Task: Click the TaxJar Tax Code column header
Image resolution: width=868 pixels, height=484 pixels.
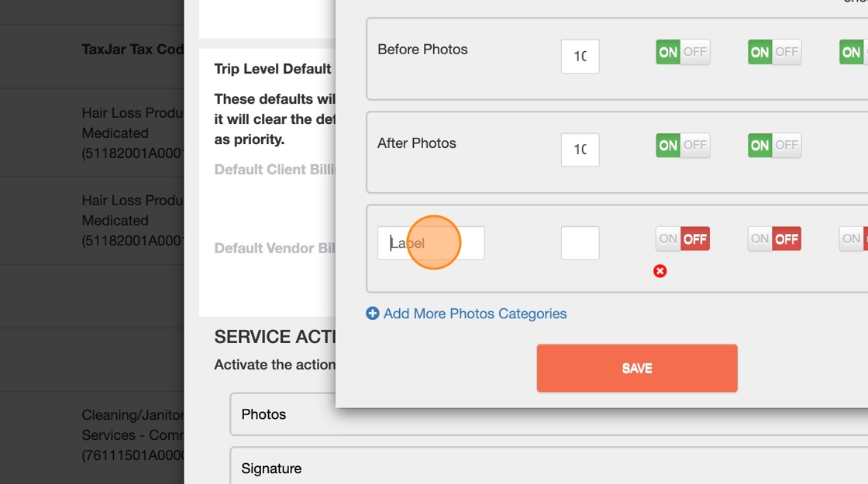Action: [133, 50]
